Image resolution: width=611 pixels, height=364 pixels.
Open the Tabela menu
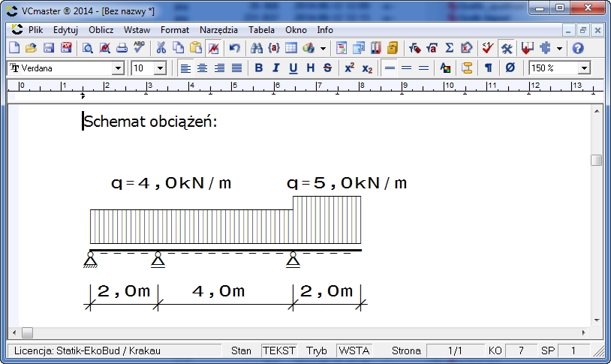click(x=261, y=30)
